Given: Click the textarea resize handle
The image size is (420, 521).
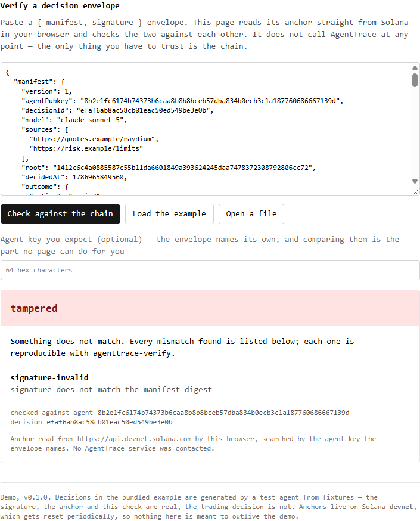Looking at the screenshot, I should tap(416, 192).
